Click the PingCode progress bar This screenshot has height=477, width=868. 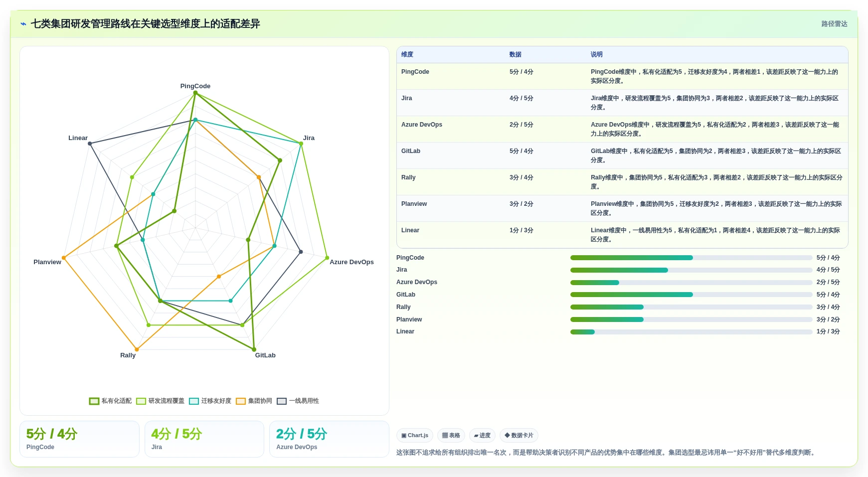point(691,258)
